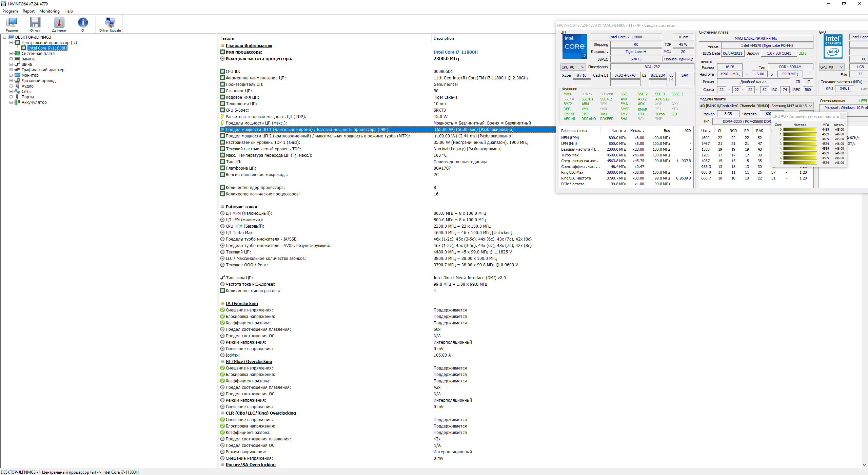Screen dimensions: 868x475
Task: Expand the память tree node
Action: 11,59
